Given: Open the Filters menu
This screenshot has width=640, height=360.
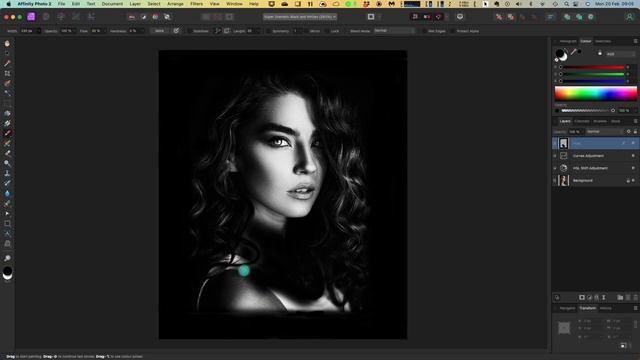Looking at the screenshot, I should 196,4.
